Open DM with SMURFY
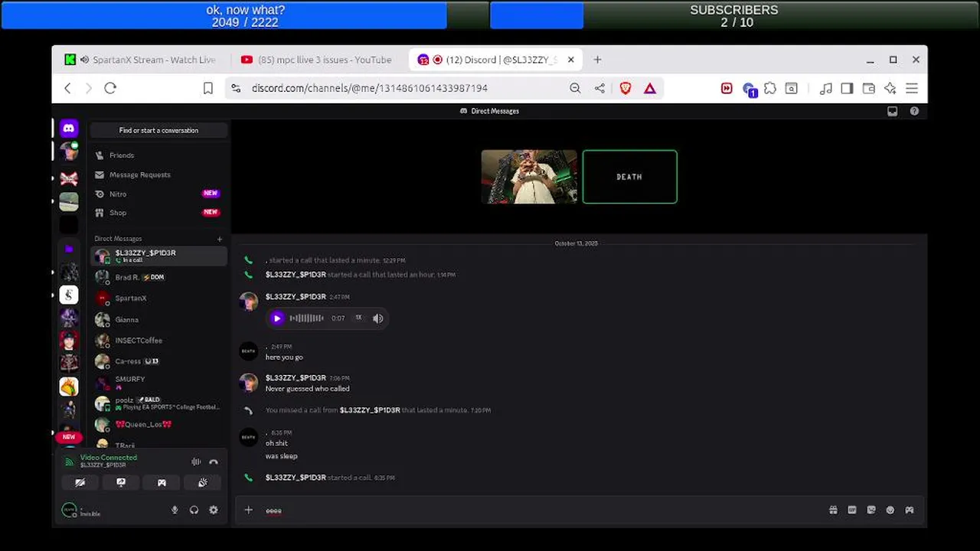 point(158,382)
